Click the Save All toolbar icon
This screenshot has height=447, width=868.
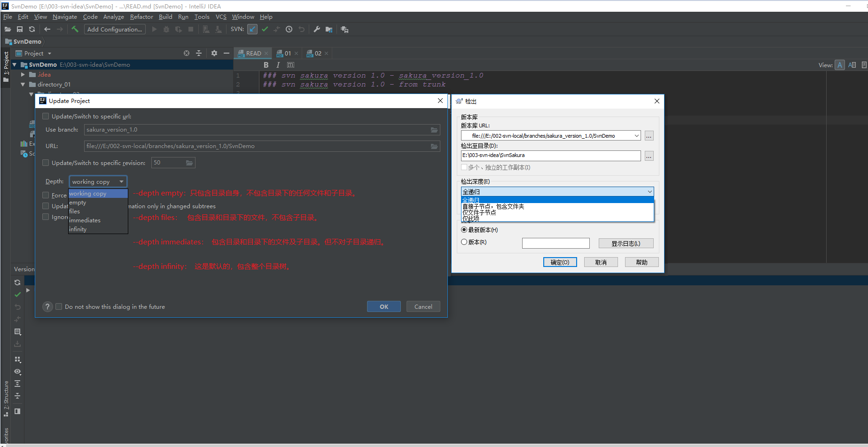(x=20, y=29)
